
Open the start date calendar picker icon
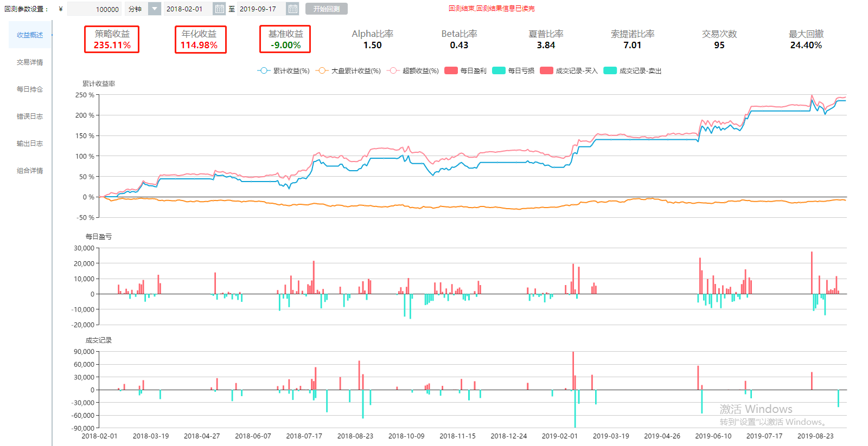click(219, 9)
